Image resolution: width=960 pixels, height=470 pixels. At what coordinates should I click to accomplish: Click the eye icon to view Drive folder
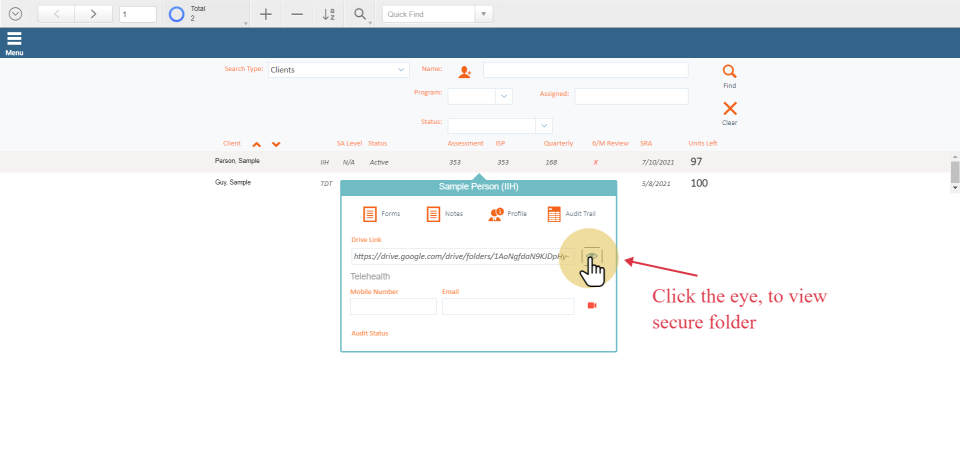click(x=592, y=256)
